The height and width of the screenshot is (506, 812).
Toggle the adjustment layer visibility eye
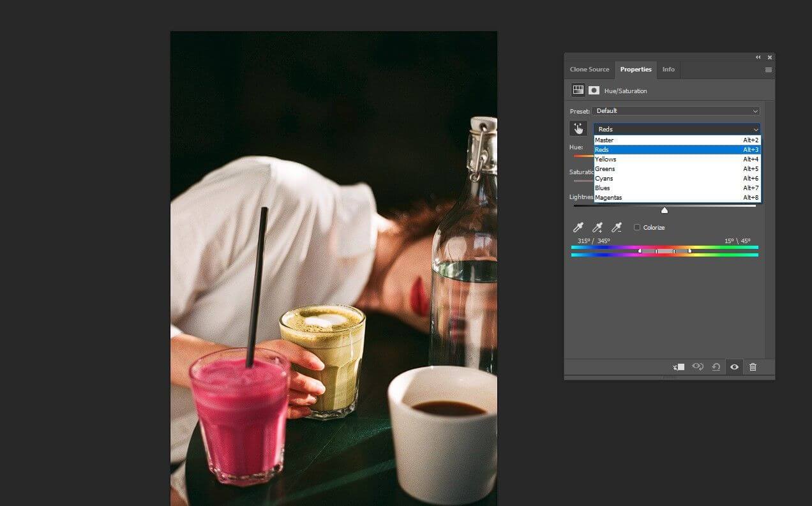click(734, 367)
